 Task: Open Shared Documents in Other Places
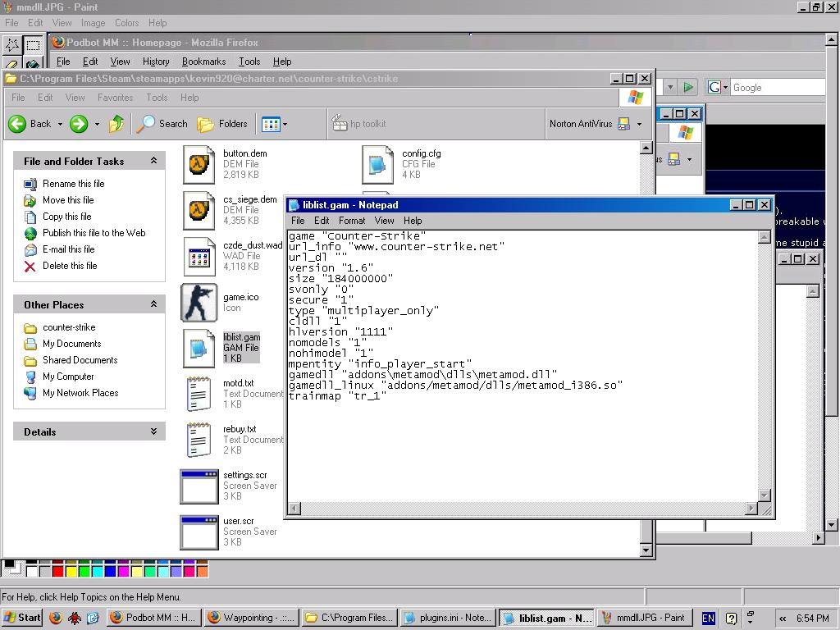point(80,360)
